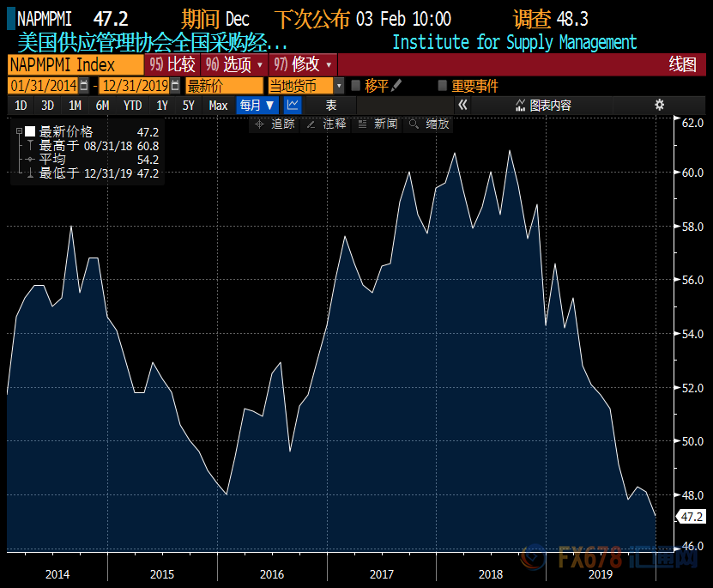Image resolution: width=713 pixels, height=588 pixels.
Task: Click the 美国供应管理协会 description title
Action: point(153,43)
